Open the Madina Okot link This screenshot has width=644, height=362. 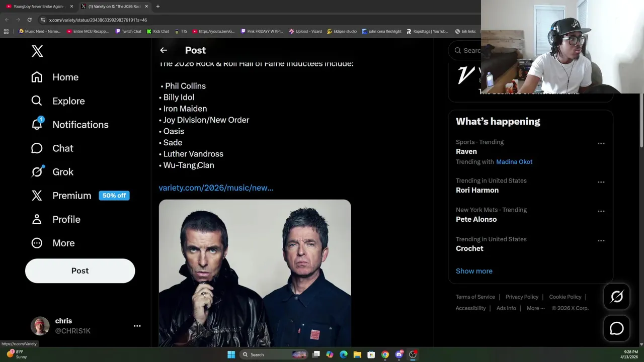coord(514,162)
